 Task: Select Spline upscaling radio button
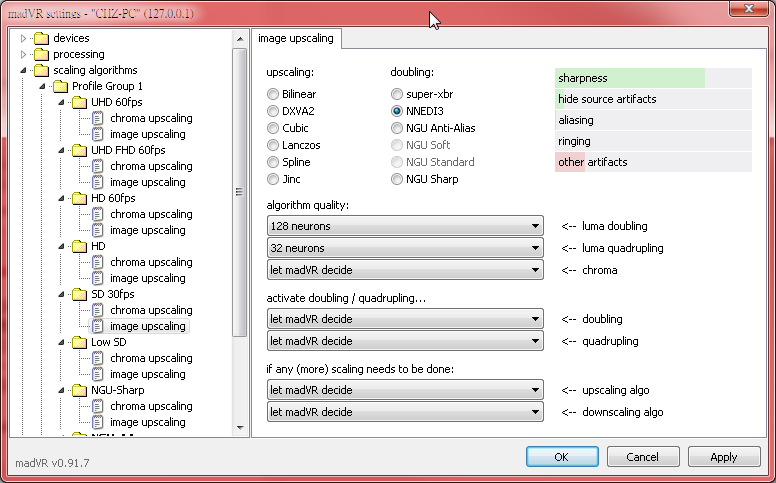pyautogui.click(x=273, y=162)
